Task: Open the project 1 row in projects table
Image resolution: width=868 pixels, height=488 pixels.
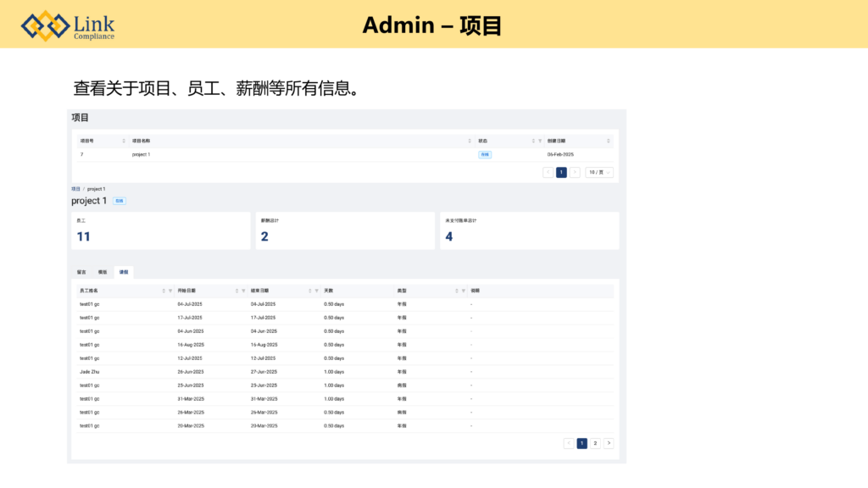Action: pos(141,155)
